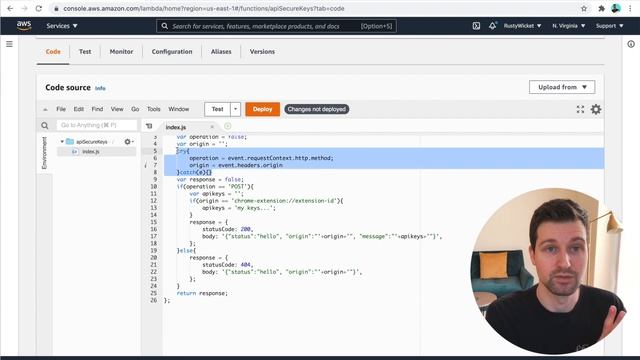
Task: Open the RustyWicket account menu
Action: coord(522,26)
